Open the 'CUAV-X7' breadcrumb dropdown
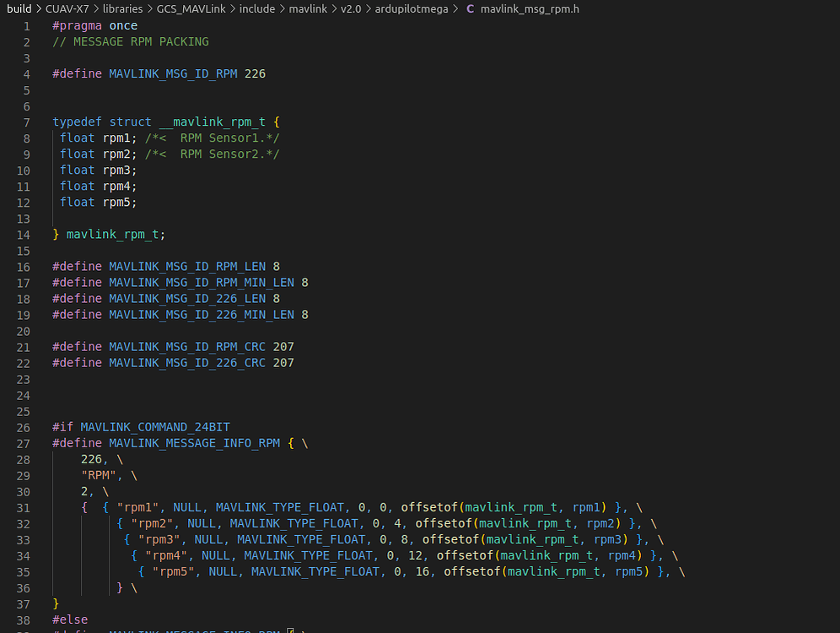Image resolution: width=840 pixels, height=633 pixels. coord(67,9)
